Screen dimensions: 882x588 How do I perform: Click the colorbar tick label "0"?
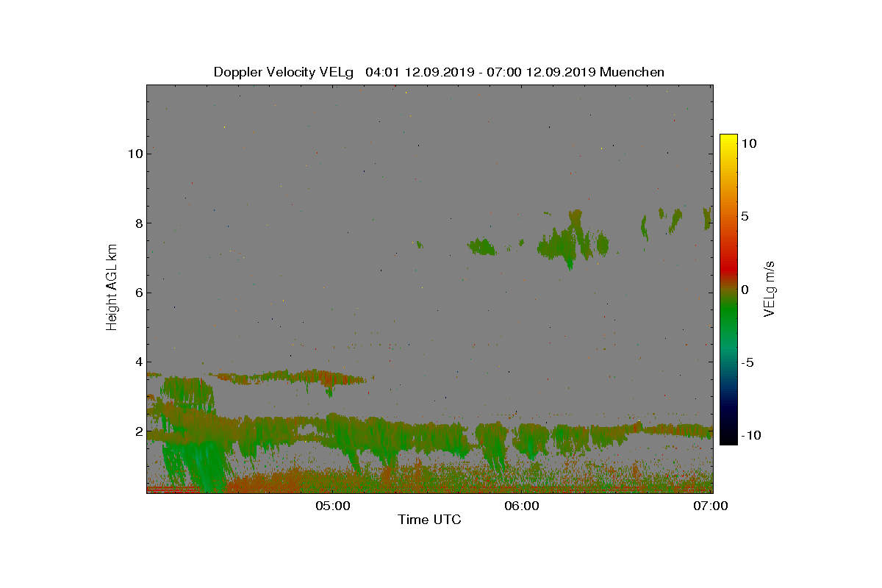(x=745, y=289)
